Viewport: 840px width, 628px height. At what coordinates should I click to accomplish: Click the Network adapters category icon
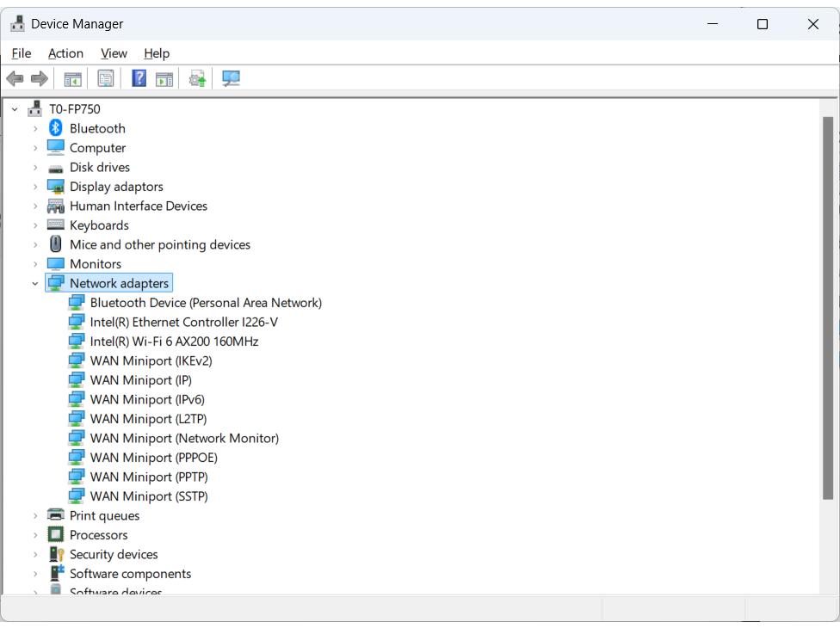(55, 283)
